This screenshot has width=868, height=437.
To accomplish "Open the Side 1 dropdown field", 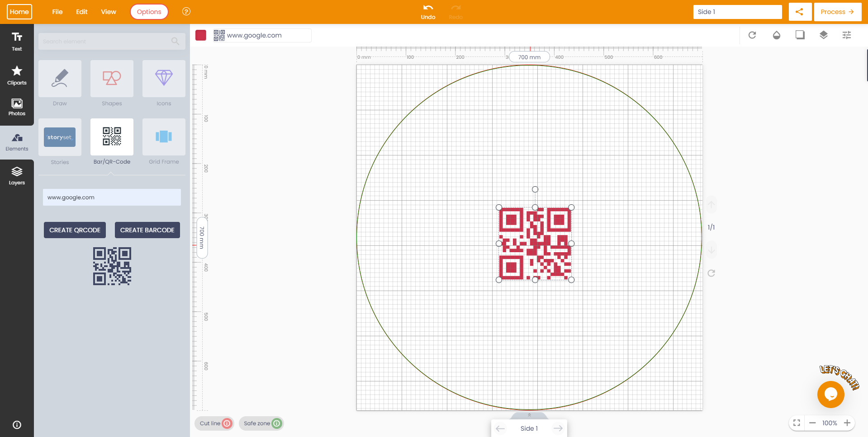I will (737, 12).
